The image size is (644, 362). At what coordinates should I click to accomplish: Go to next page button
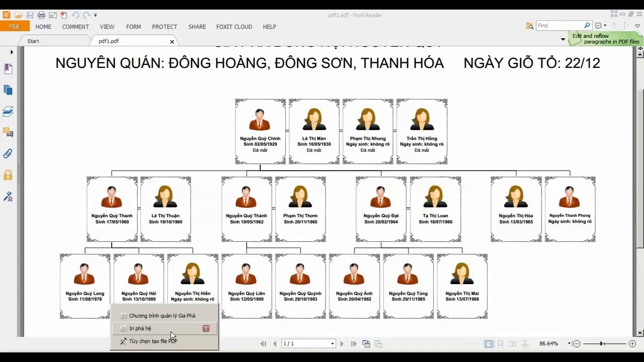tap(342, 344)
